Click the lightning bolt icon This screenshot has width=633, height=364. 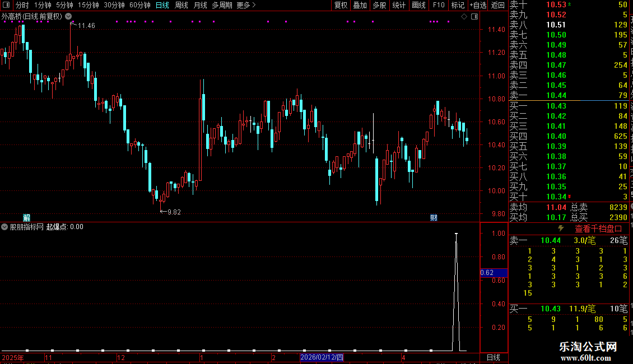pyautogui.click(x=561, y=228)
